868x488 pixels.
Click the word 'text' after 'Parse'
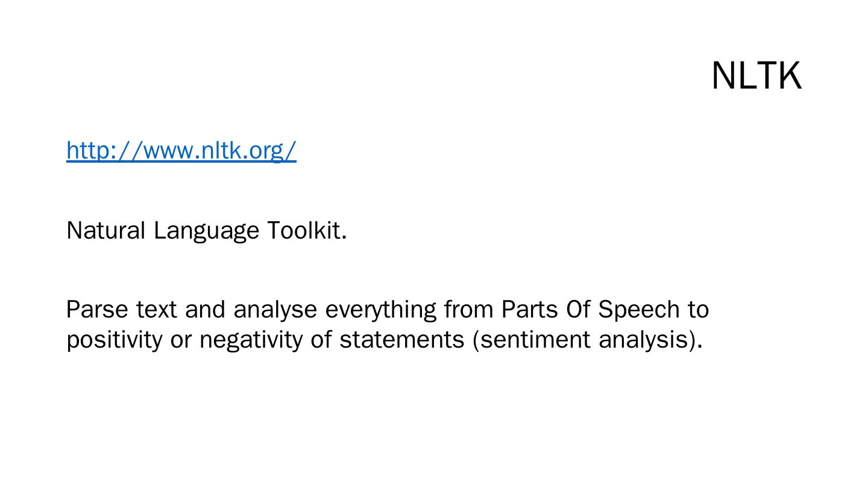156,310
